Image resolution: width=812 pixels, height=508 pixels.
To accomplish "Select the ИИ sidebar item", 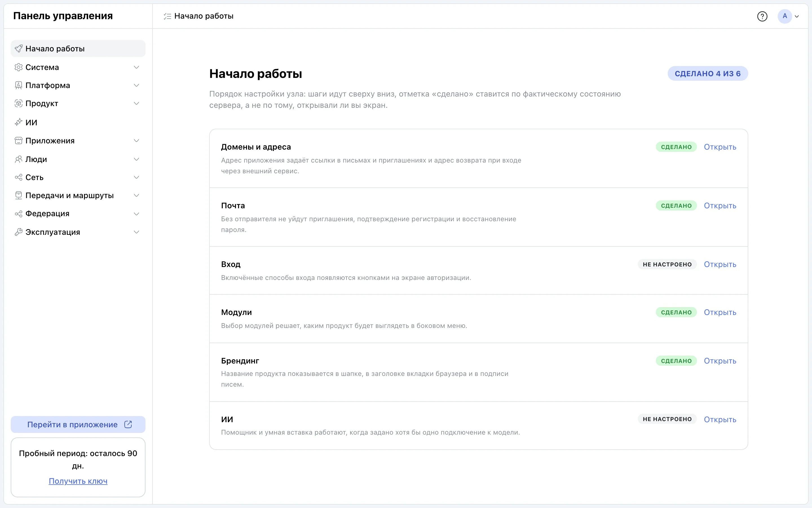I will click(78, 122).
